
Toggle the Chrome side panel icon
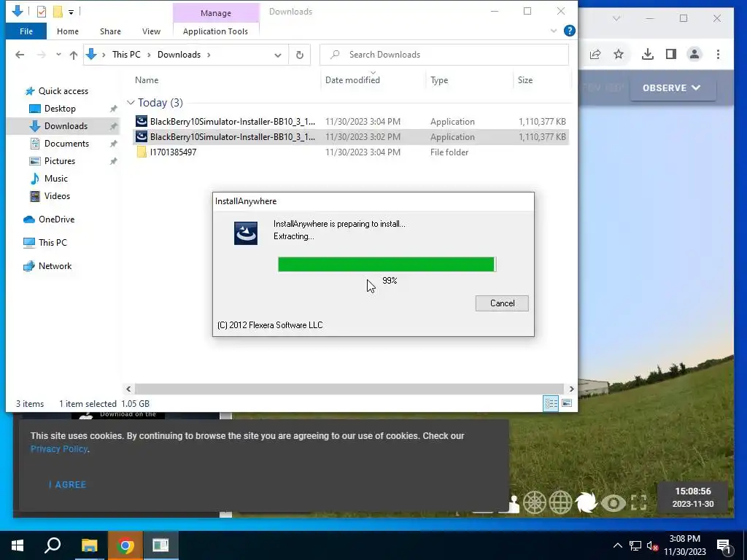pos(671,54)
